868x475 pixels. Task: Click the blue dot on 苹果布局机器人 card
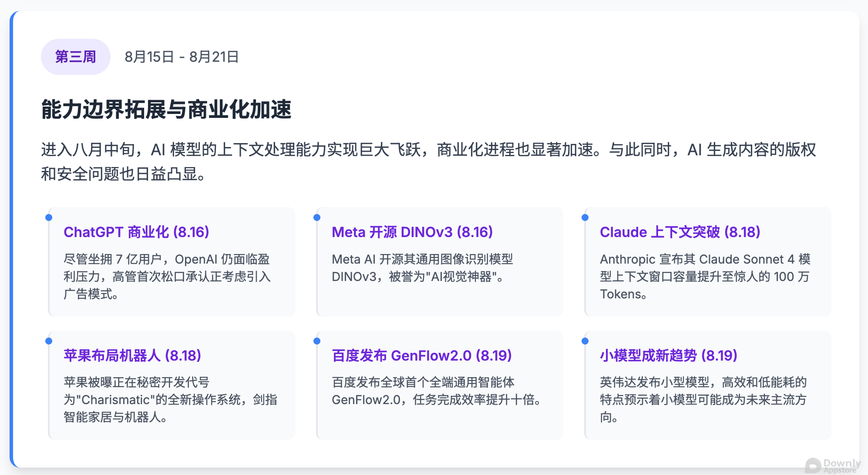(49, 341)
